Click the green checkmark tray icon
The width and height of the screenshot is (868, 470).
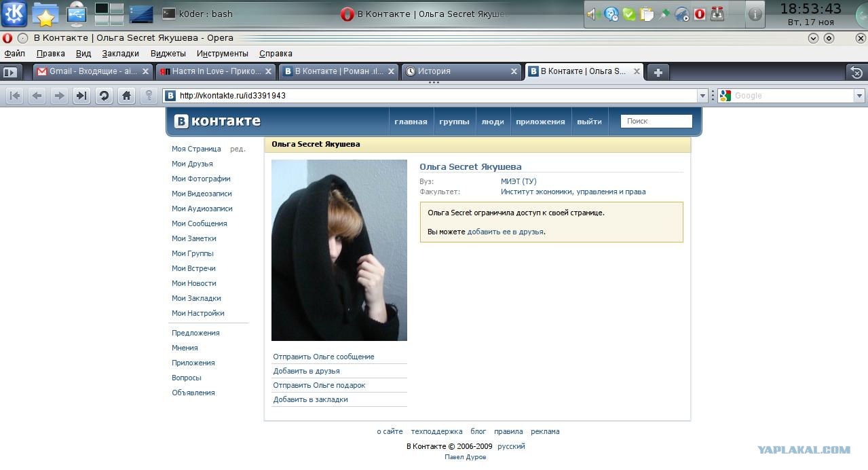tap(629, 14)
